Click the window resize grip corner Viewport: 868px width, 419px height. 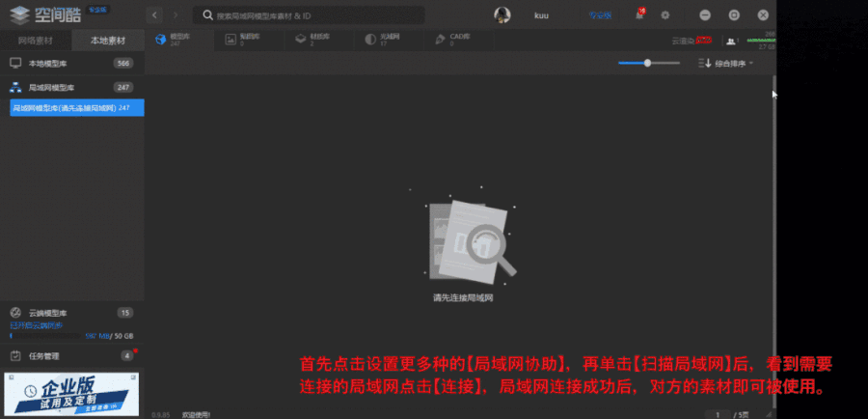click(x=770, y=414)
